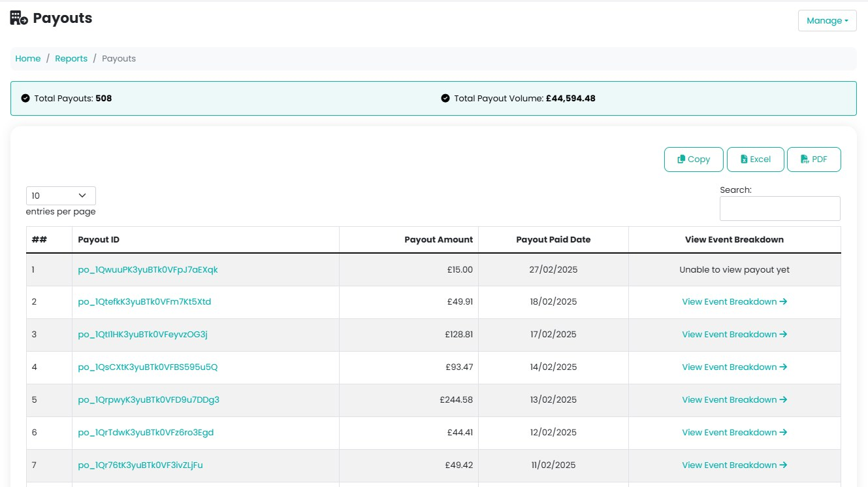Click the 27/02/2025 date cell
The width and height of the screenshot is (868, 487).
(x=553, y=269)
